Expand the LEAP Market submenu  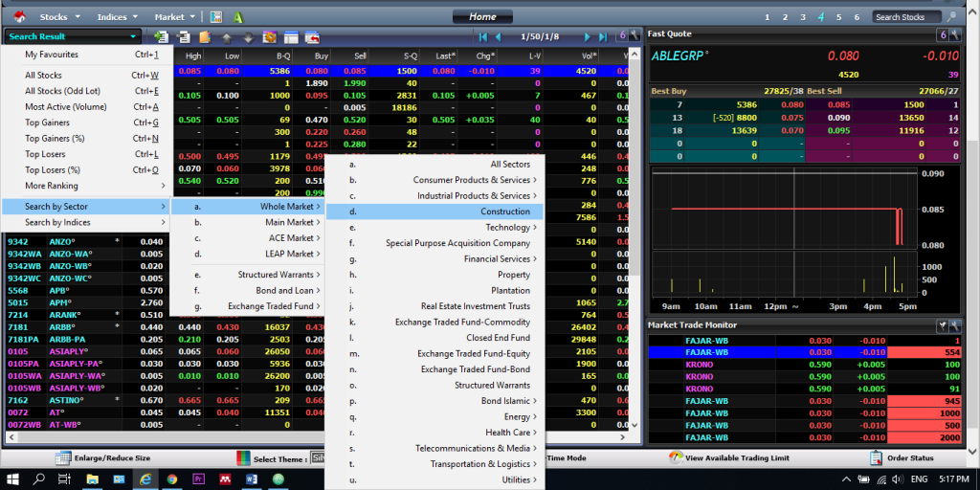point(248,254)
